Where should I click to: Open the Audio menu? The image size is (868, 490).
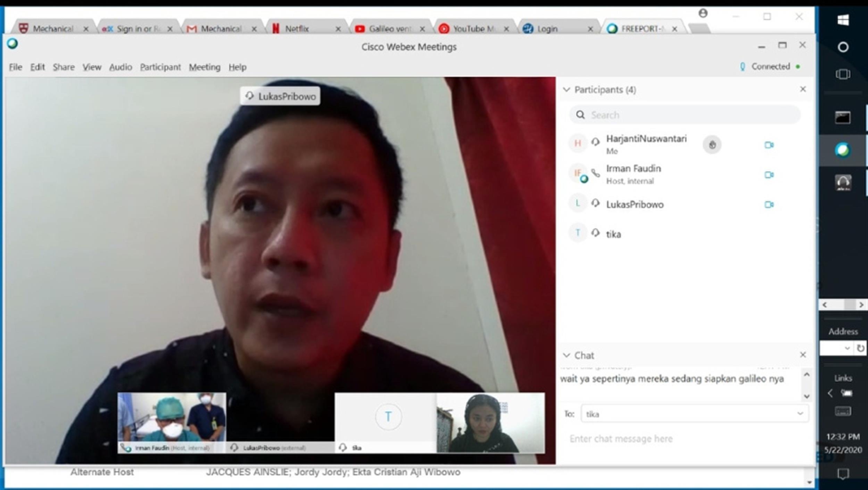click(120, 67)
